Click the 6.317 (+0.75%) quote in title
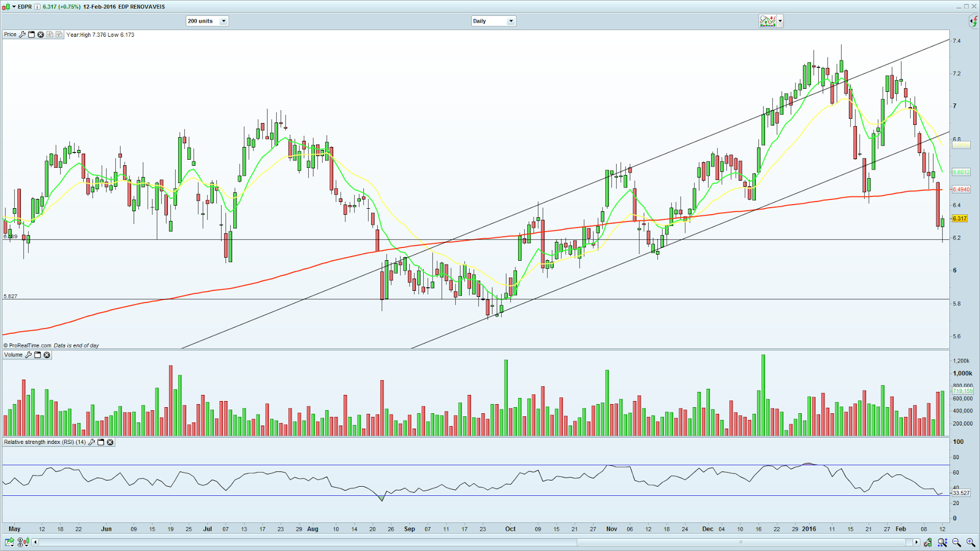Image resolution: width=980 pixels, height=551 pixels. pos(61,7)
